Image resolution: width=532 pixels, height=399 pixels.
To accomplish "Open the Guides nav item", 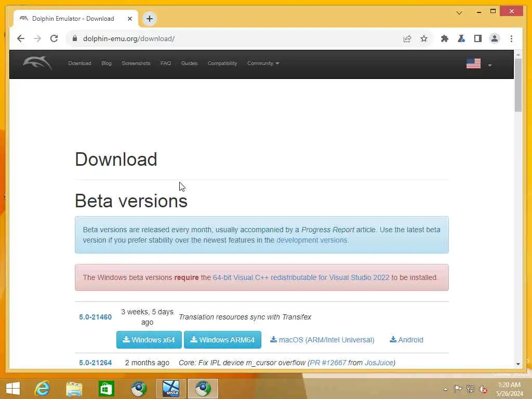I will (189, 63).
